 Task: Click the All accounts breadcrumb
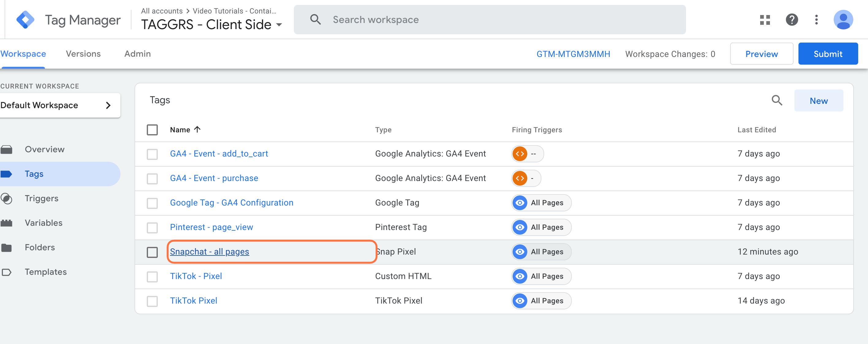[162, 11]
